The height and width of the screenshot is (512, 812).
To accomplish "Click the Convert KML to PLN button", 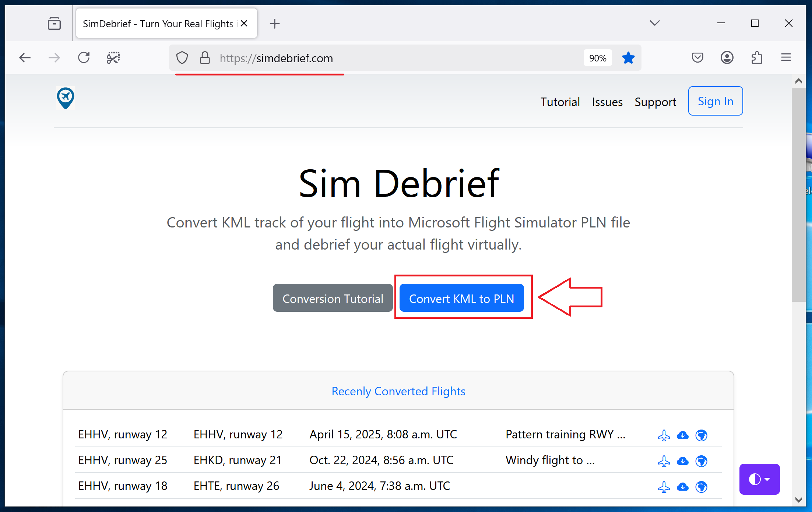I will pos(462,299).
